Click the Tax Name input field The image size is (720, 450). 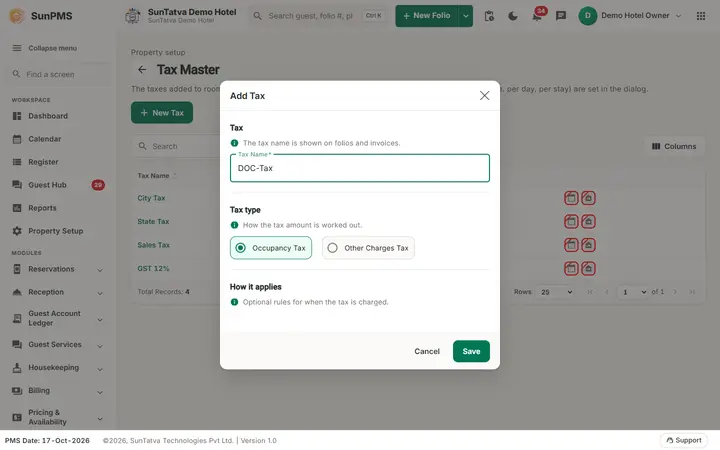[360, 168]
